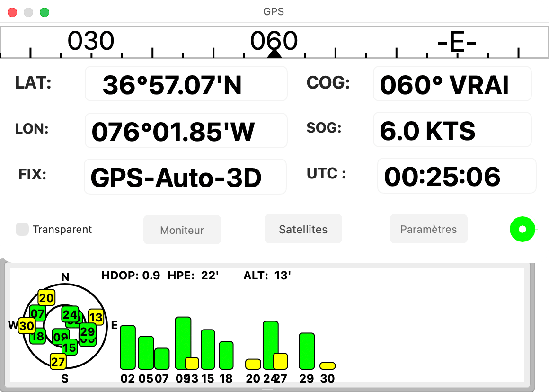Click the black heading pointer on compass tape

pyautogui.click(x=274, y=53)
